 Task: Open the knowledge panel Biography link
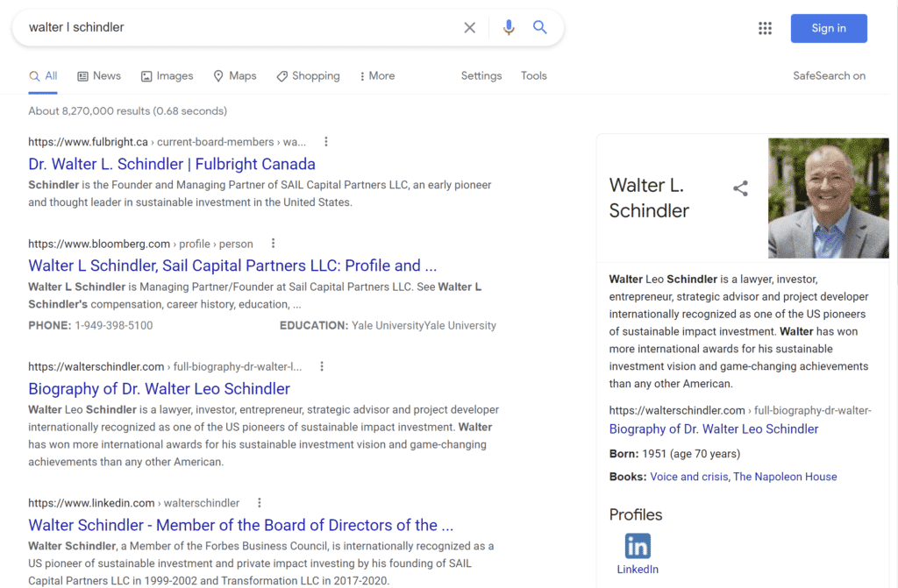tap(714, 429)
